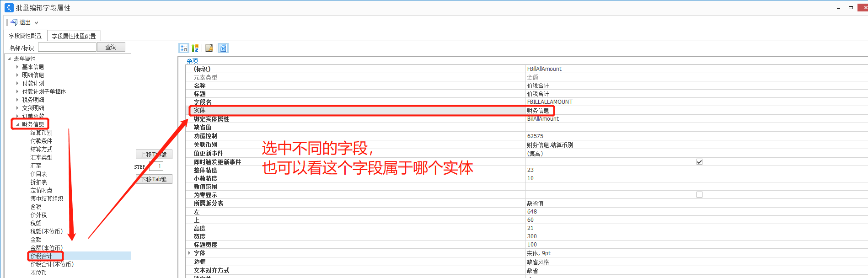Select the Categorized view icon in property grid
Screen dimensions: 868x278
click(x=184, y=48)
